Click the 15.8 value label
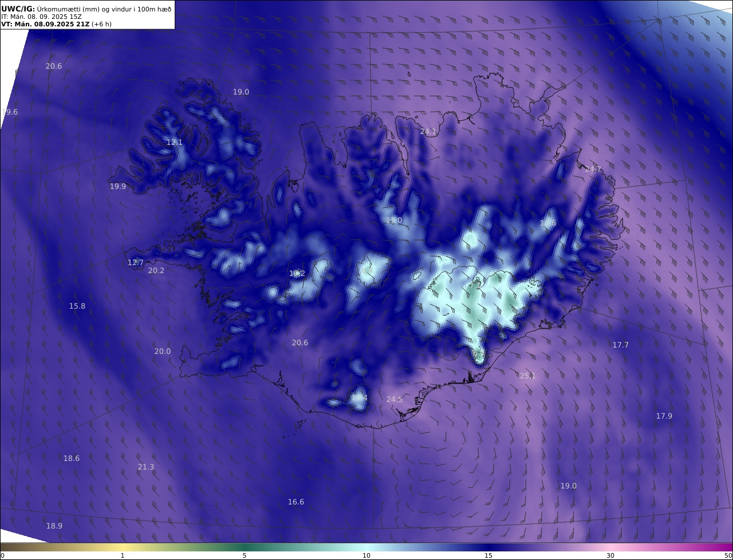The width and height of the screenshot is (733, 560). pos(77,306)
